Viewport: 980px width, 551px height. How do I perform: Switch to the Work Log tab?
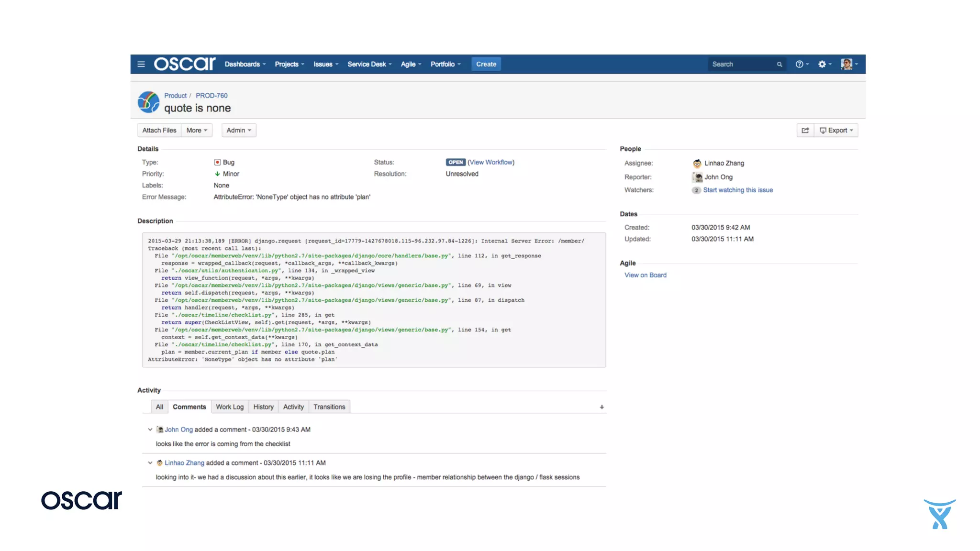pyautogui.click(x=230, y=407)
